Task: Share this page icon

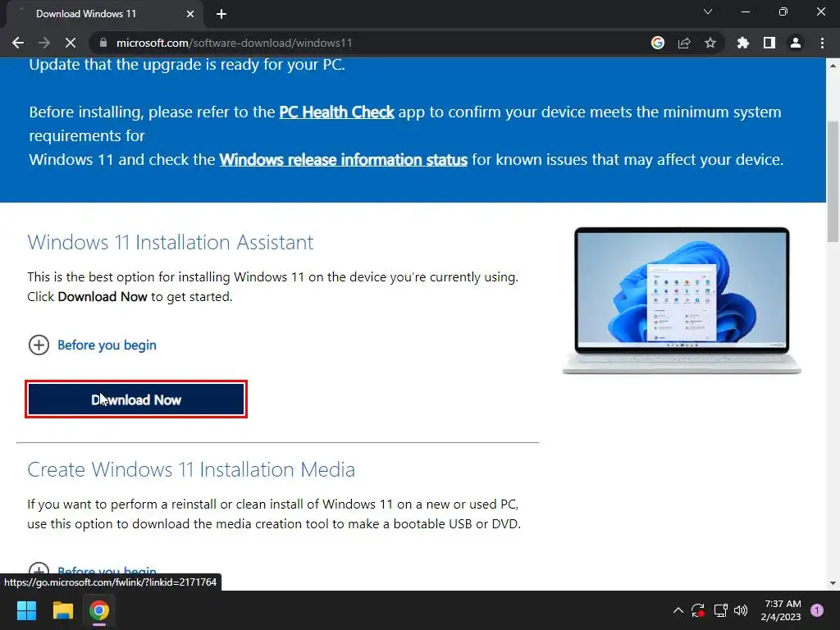Action: click(684, 43)
